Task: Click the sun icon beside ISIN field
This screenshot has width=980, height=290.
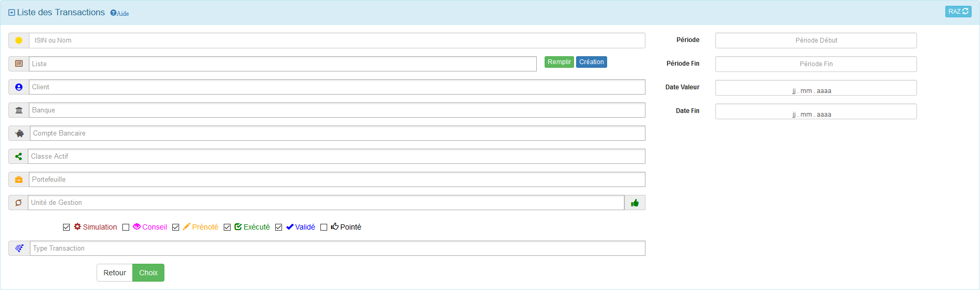Action: [x=19, y=40]
